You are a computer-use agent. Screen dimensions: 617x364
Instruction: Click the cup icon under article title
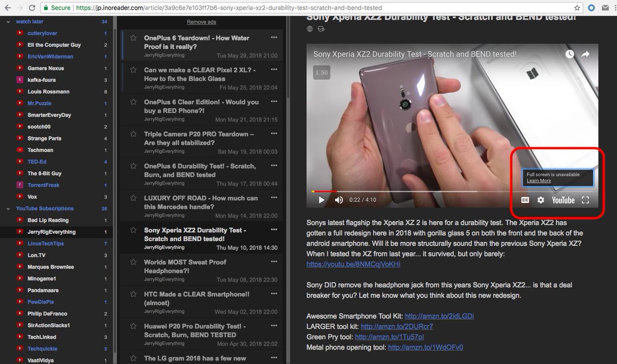(x=321, y=29)
